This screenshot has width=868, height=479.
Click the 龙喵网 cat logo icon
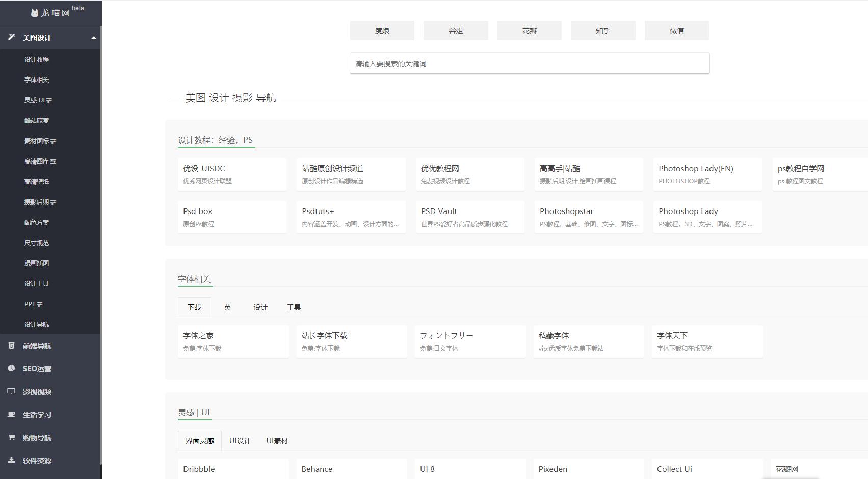coord(34,13)
